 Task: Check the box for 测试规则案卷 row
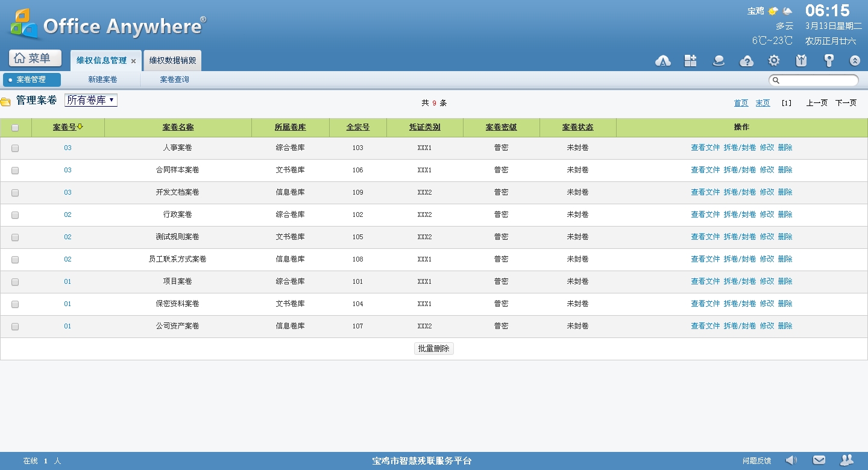[15, 237]
